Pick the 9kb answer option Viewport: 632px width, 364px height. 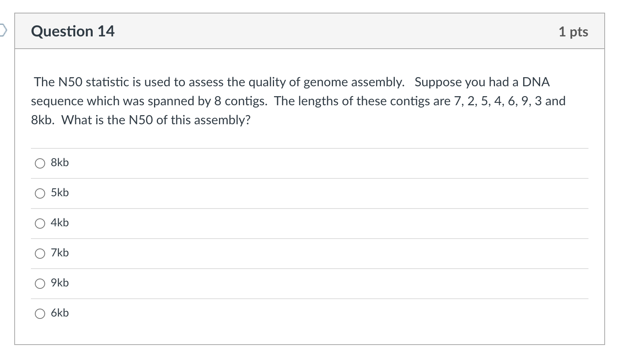point(40,283)
